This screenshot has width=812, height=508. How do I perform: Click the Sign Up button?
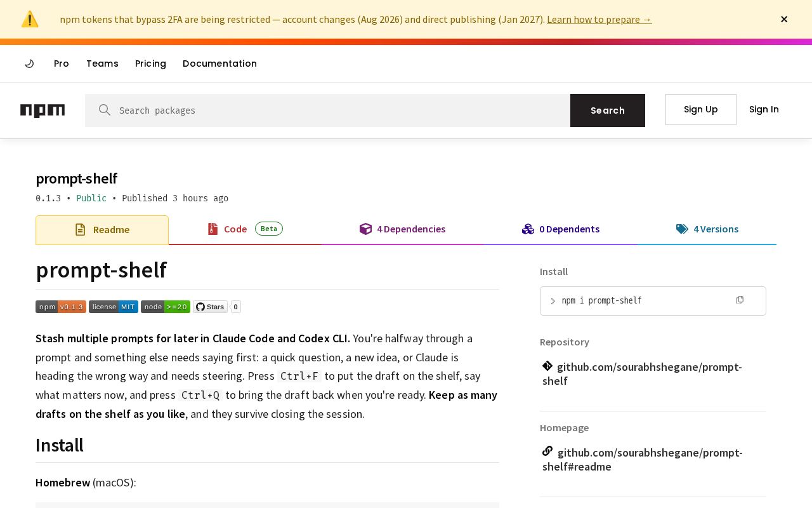pyautogui.click(x=701, y=109)
